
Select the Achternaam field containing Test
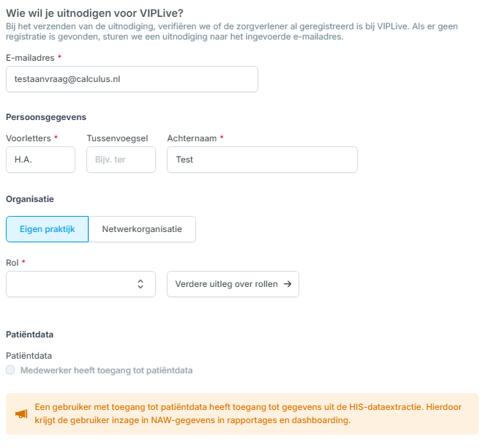point(262,160)
